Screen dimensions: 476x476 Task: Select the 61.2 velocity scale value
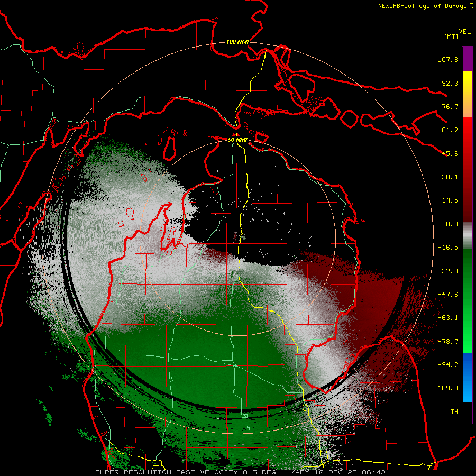click(x=450, y=130)
